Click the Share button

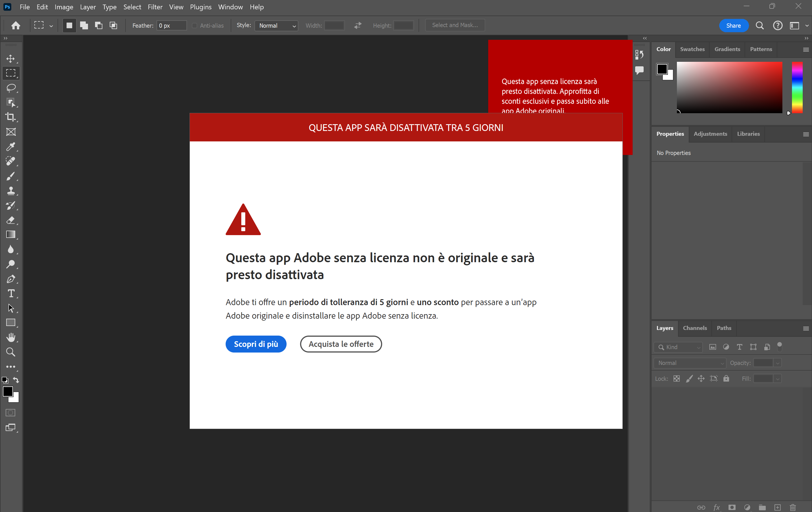click(x=733, y=26)
